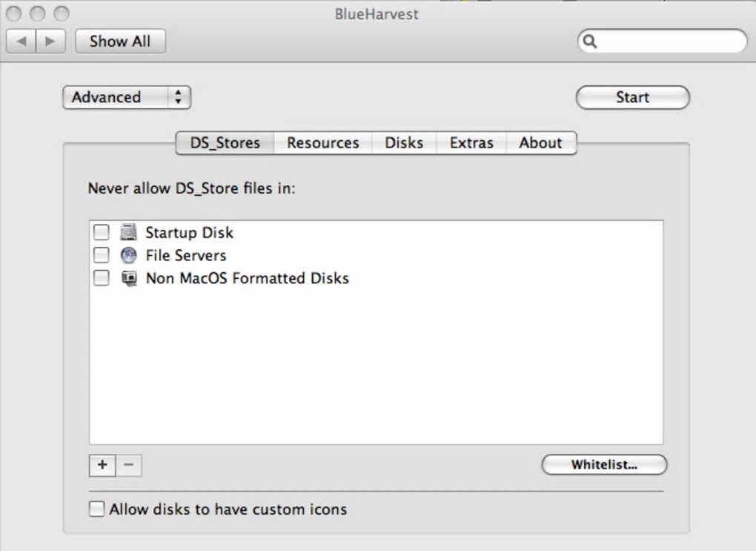The width and height of the screenshot is (756, 551).
Task: Select the Startup Disk label text
Action: pos(190,233)
